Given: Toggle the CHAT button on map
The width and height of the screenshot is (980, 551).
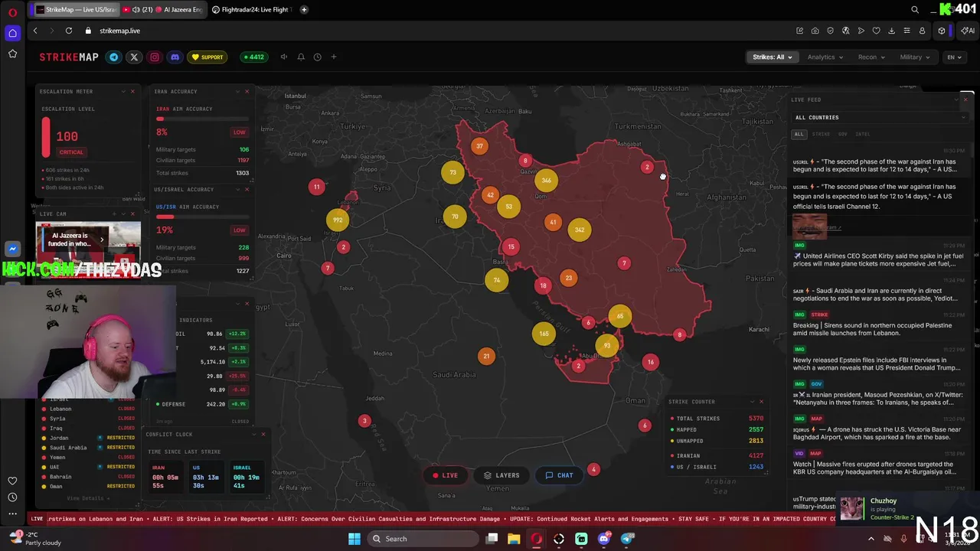Looking at the screenshot, I should click(559, 475).
